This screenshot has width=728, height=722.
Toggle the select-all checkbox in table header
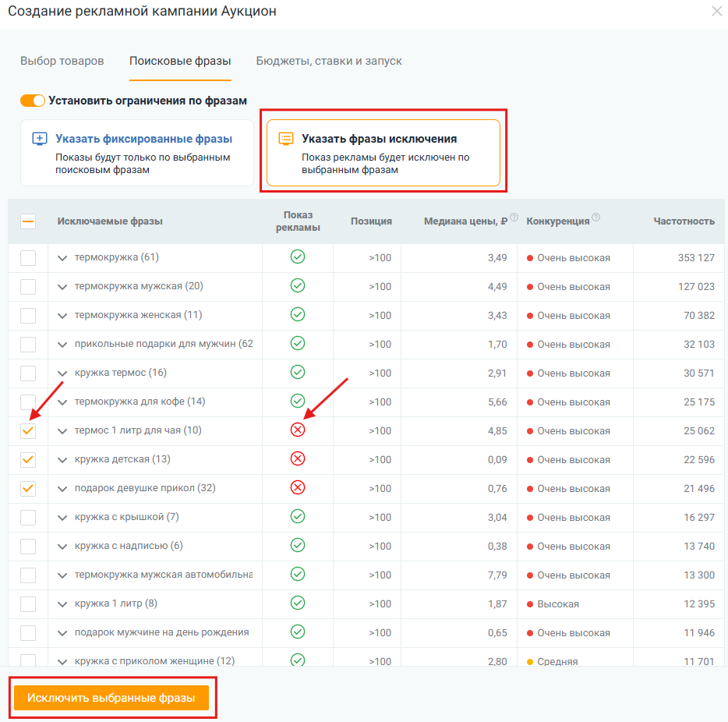point(28,221)
